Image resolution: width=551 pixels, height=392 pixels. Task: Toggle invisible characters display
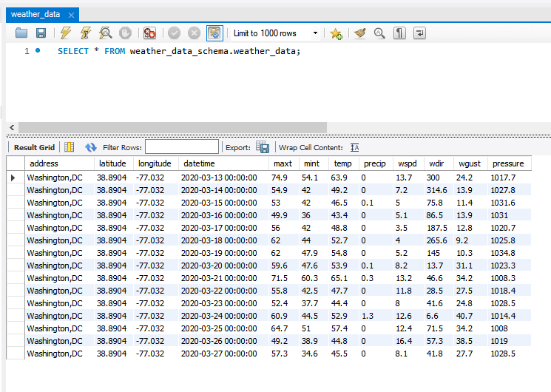[x=399, y=33]
